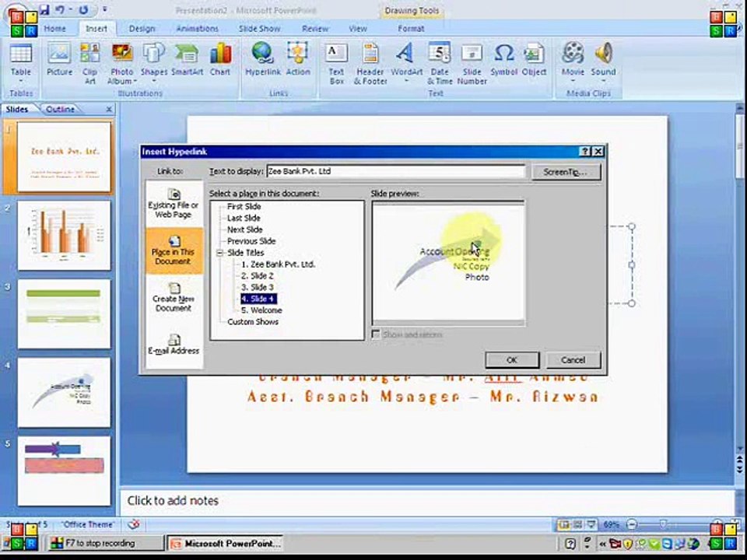747x560 pixels.
Task: Select First Slide in tree
Action: tap(244, 207)
